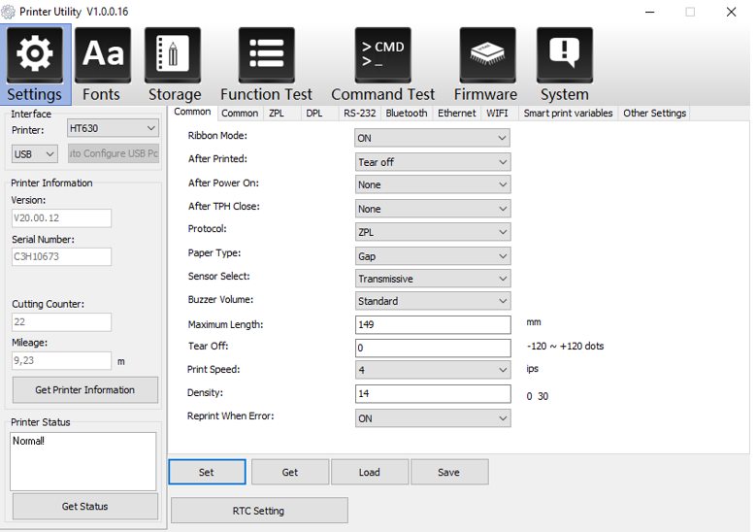Open the Print Speed dropdown
The height and width of the screenshot is (532, 756).
(x=432, y=370)
